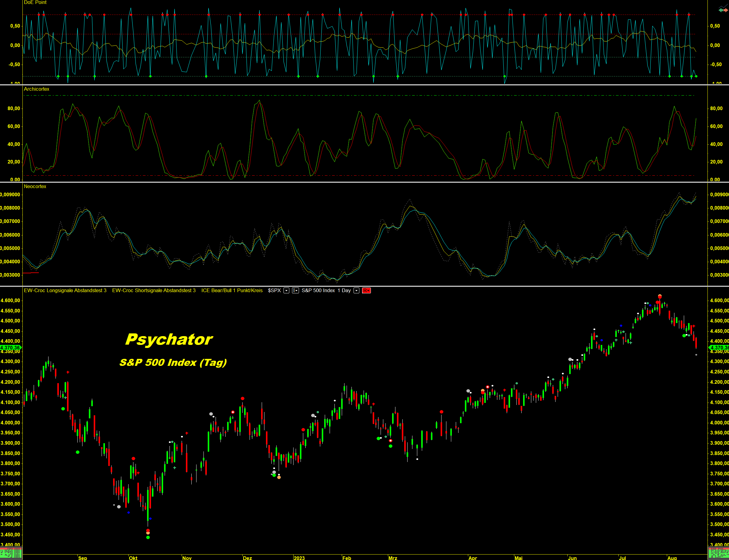The width and height of the screenshot is (729, 560).
Task: Select the DoE Point indicator label
Action: pyautogui.click(x=35, y=2)
